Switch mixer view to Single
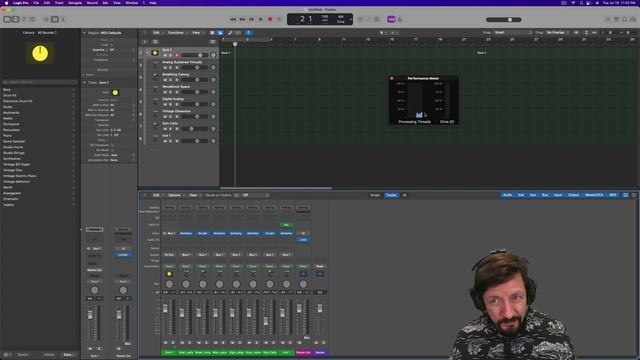 pyautogui.click(x=375, y=195)
